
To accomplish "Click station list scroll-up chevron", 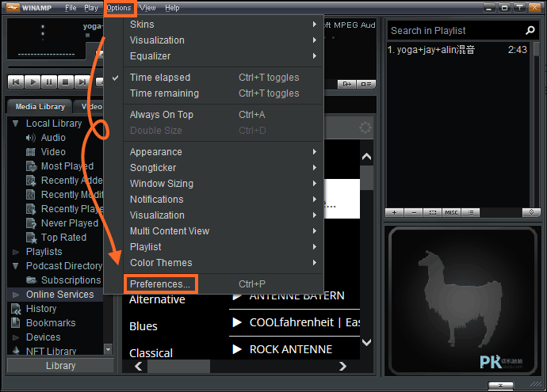I will [x=366, y=157].
